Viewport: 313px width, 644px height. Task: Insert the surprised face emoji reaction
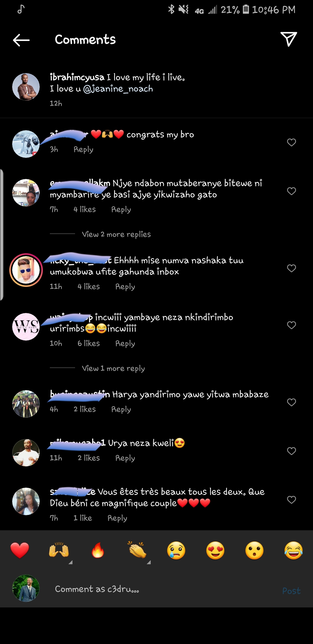click(254, 550)
